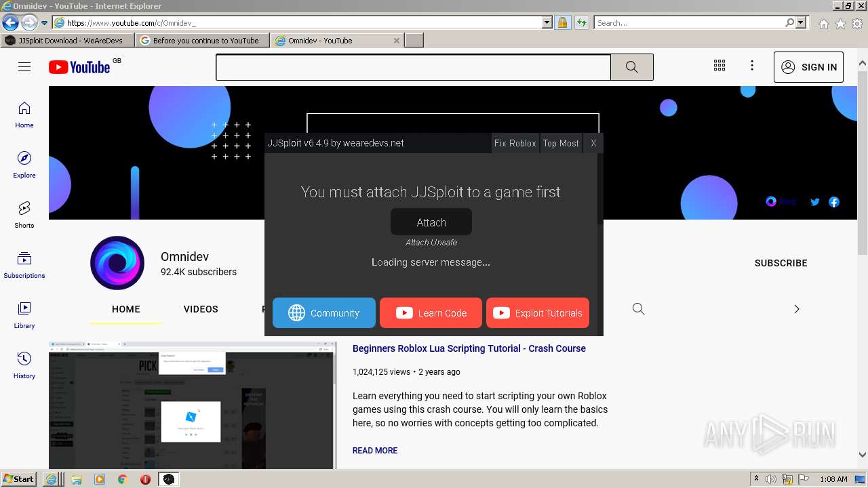Click the security lock icon
Screen dimensions: 868x488
tap(562, 22)
